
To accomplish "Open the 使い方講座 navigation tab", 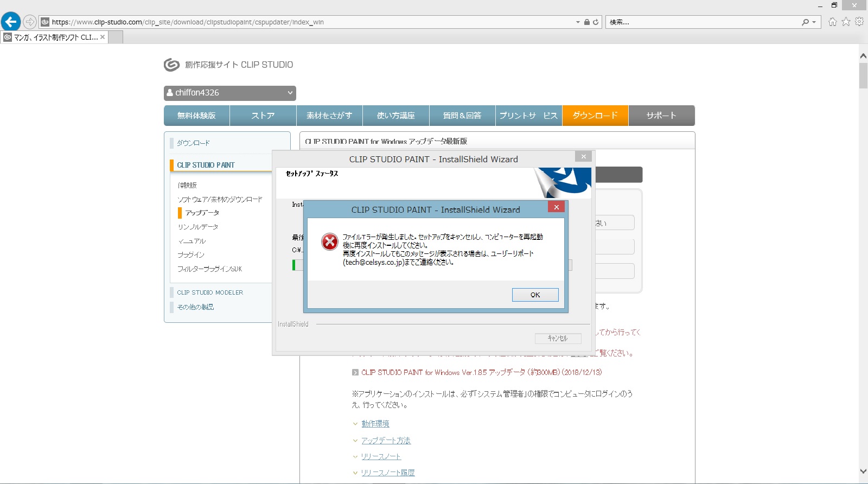I will 396,116.
